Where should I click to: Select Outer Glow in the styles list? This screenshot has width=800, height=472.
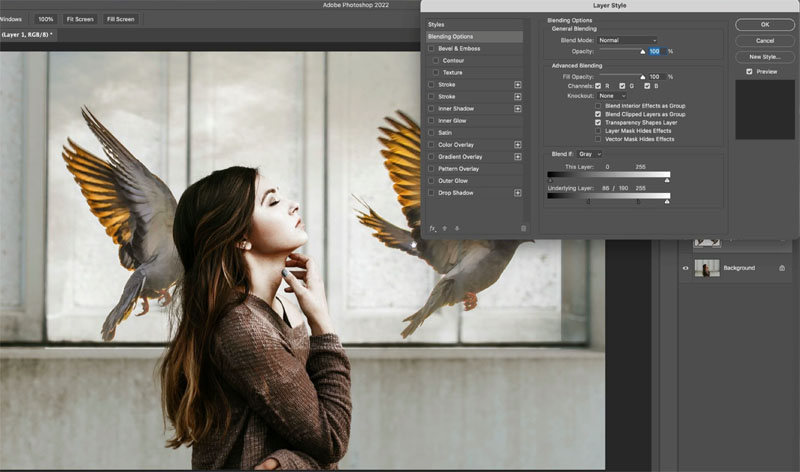click(x=454, y=181)
